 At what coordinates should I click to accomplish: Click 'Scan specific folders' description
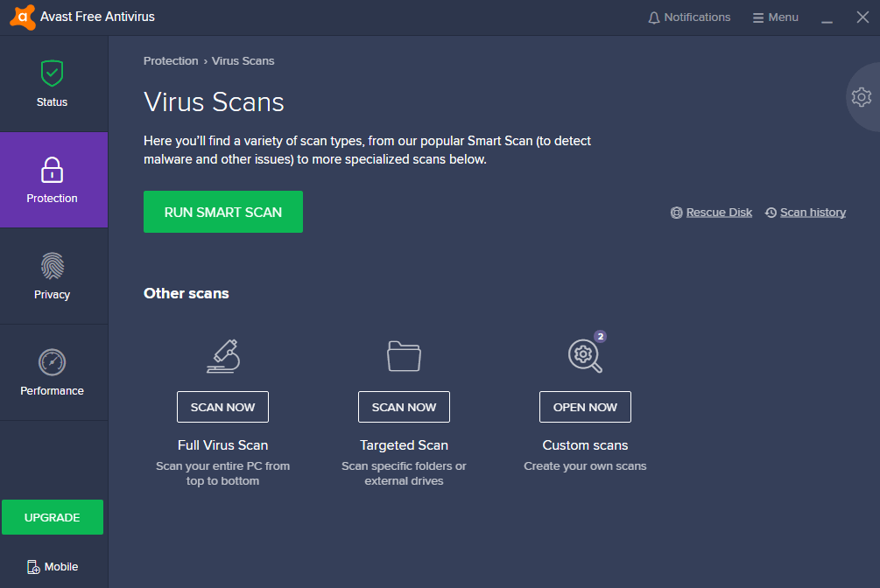pyautogui.click(x=404, y=473)
